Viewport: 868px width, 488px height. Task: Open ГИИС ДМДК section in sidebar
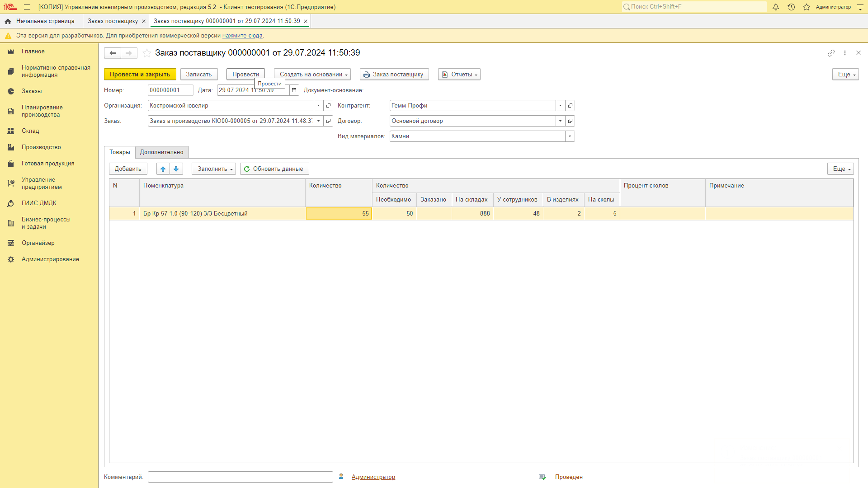point(39,203)
